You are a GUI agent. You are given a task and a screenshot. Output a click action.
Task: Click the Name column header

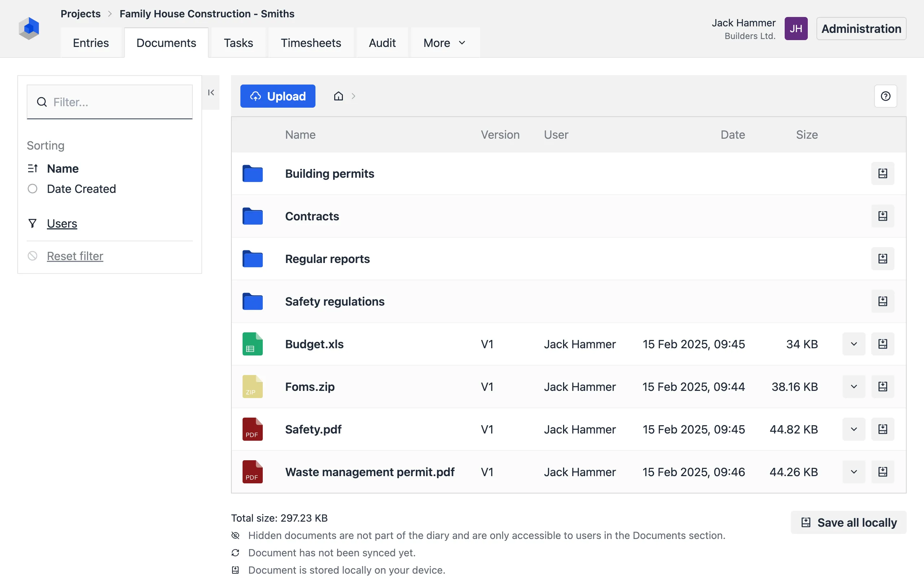[x=300, y=134]
